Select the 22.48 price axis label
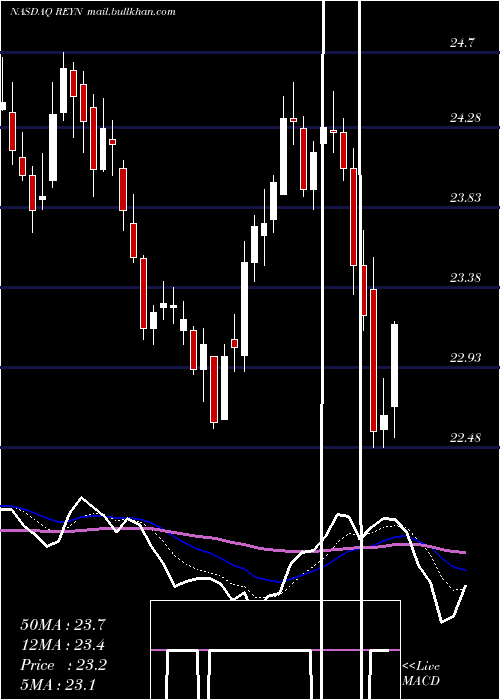Screen dimensions: 500x700 (466, 438)
